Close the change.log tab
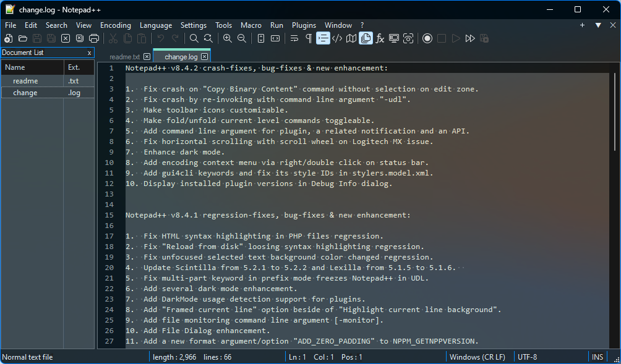Screen dimensions: 621x364 pyautogui.click(x=204, y=57)
